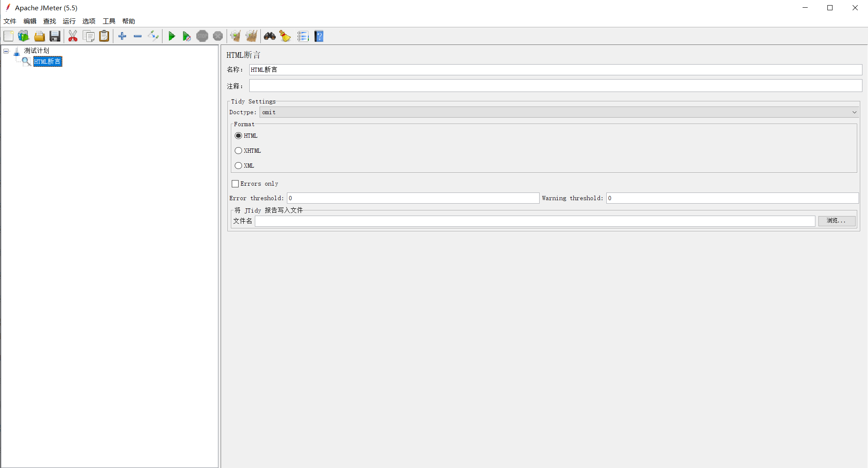Click the Open file folder icon
Screen dimensions: 868x468
point(39,36)
